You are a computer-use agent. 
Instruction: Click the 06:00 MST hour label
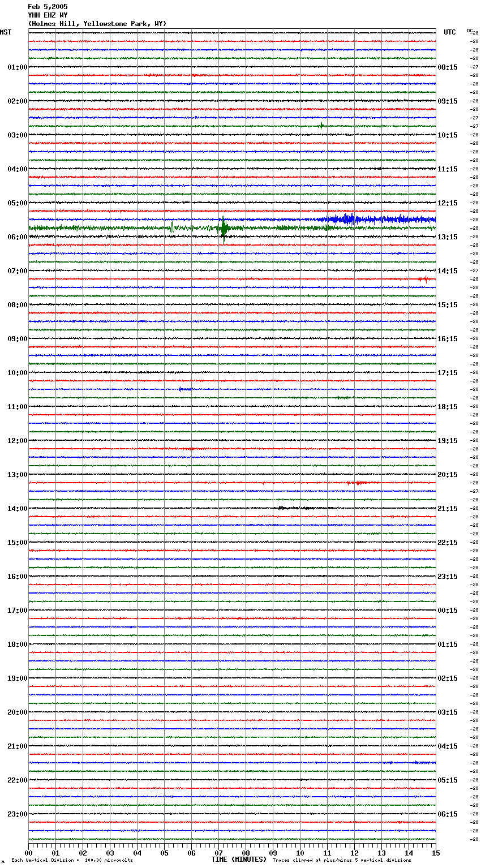pyautogui.click(x=18, y=237)
